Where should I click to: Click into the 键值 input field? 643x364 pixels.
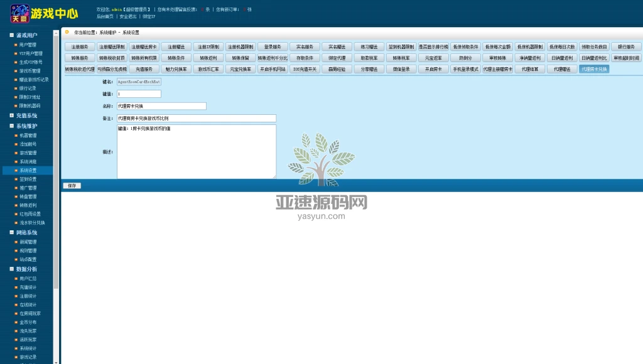[x=139, y=94]
